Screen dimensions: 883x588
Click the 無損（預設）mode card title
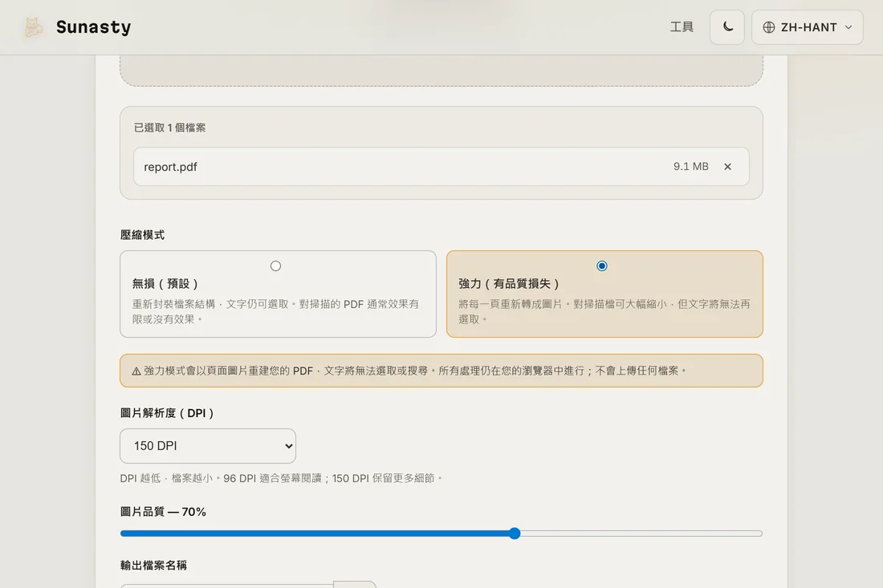pos(165,284)
